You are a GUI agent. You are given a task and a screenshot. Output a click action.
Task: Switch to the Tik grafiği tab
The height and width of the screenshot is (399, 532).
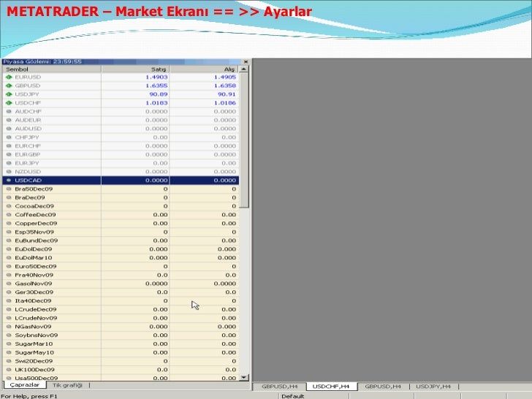[67, 385]
